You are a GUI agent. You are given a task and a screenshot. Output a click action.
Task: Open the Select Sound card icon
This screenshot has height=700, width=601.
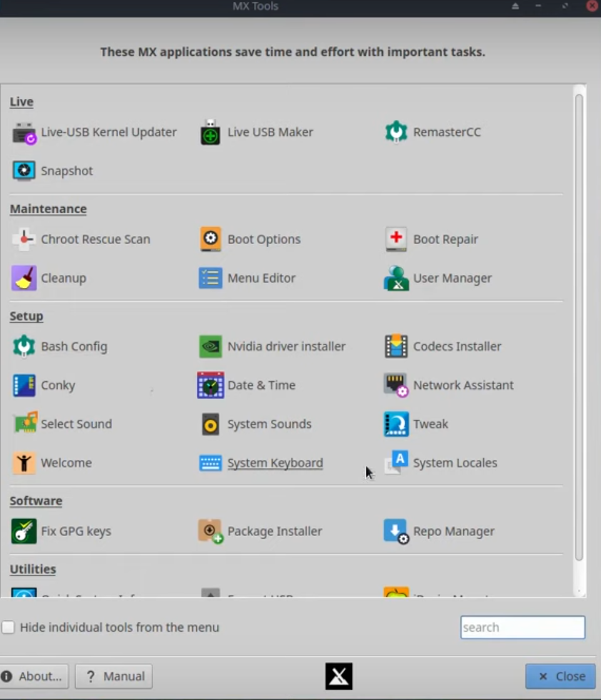tap(26, 423)
